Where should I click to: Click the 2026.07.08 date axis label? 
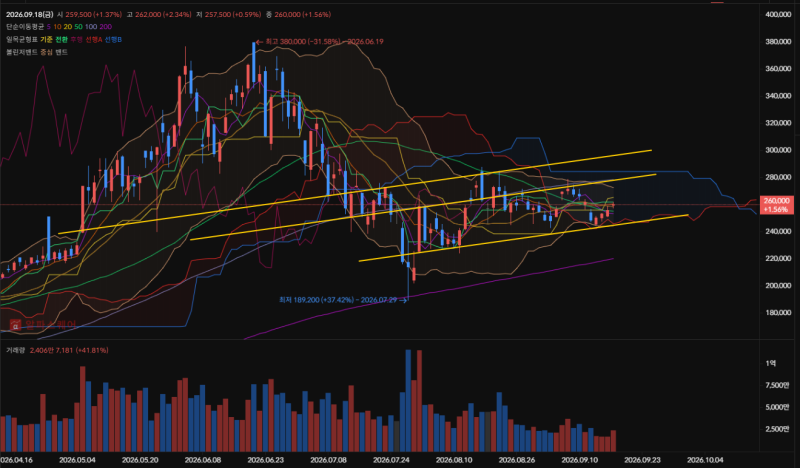tap(328, 460)
